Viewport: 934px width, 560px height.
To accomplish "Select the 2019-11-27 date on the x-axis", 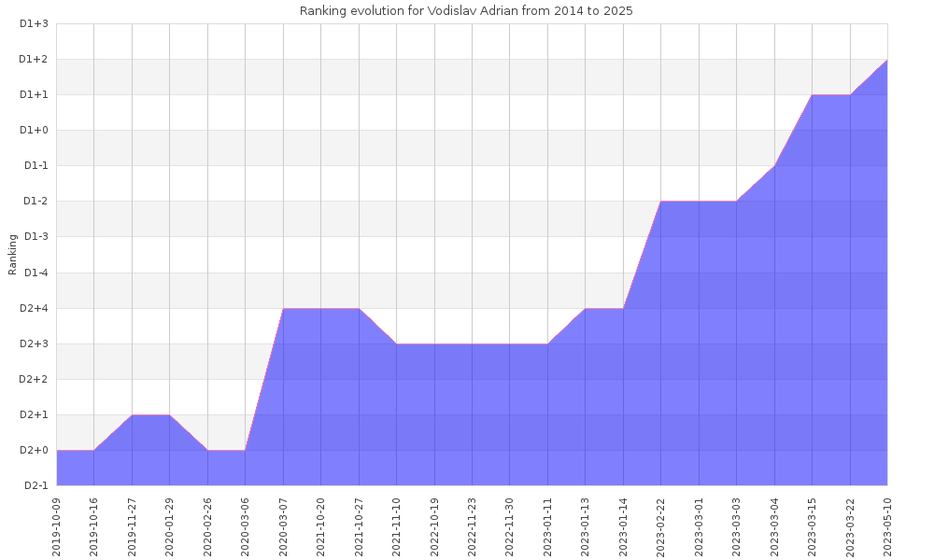I will point(132,525).
